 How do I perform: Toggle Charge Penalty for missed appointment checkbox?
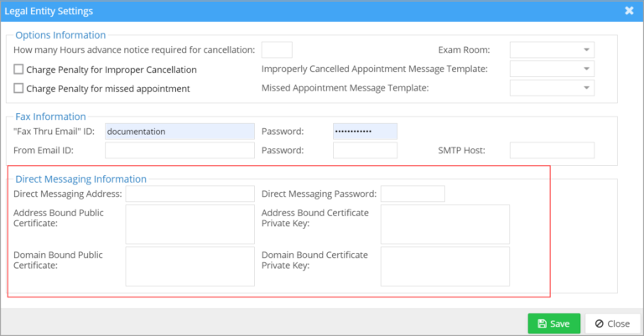pyautogui.click(x=19, y=88)
